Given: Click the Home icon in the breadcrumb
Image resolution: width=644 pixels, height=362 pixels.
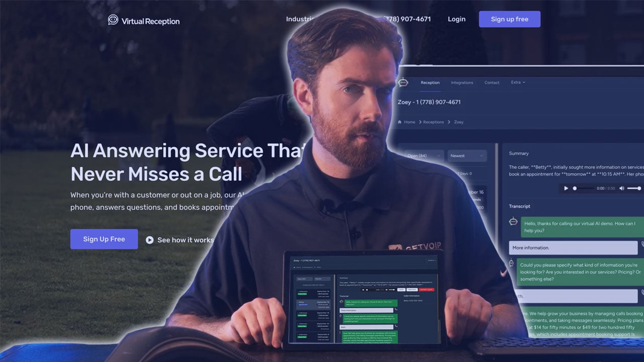Looking at the screenshot, I should [400, 122].
